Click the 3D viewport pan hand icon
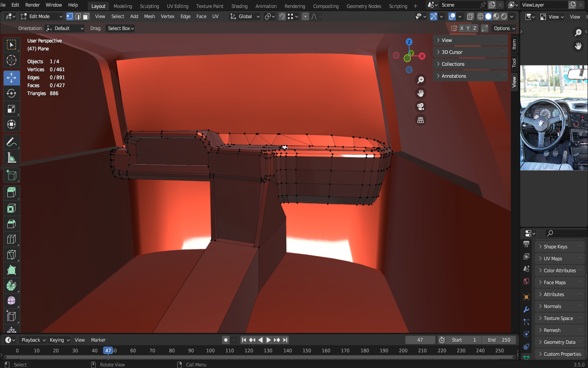 click(x=421, y=93)
